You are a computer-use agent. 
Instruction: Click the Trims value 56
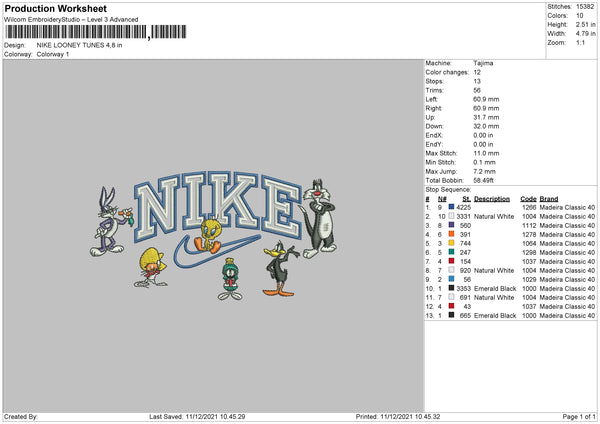(x=477, y=90)
